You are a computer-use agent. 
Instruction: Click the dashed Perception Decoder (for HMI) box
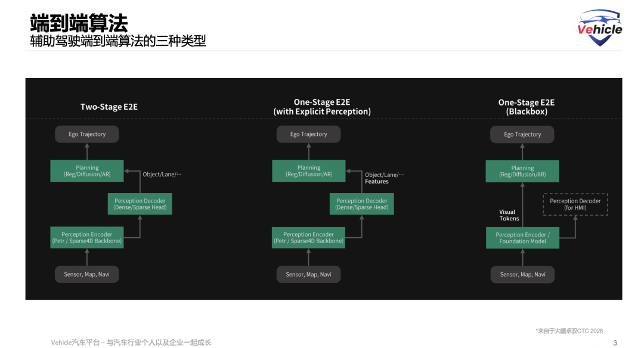pyautogui.click(x=575, y=204)
